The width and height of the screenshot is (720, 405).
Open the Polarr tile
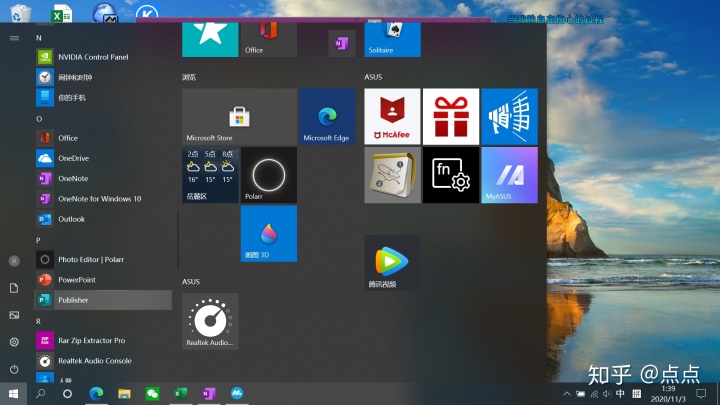click(269, 175)
